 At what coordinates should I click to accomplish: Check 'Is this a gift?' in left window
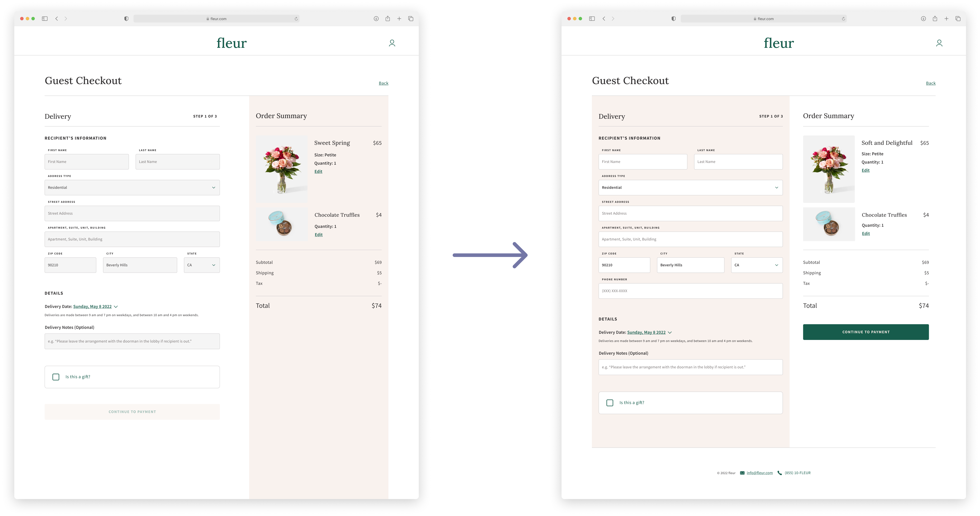[x=56, y=377]
